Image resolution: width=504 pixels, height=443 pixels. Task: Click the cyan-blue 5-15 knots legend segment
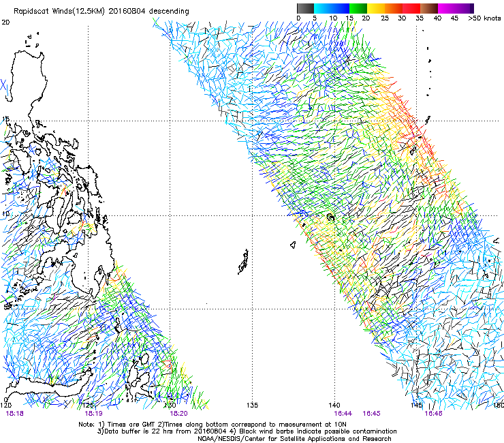[x=332, y=8]
